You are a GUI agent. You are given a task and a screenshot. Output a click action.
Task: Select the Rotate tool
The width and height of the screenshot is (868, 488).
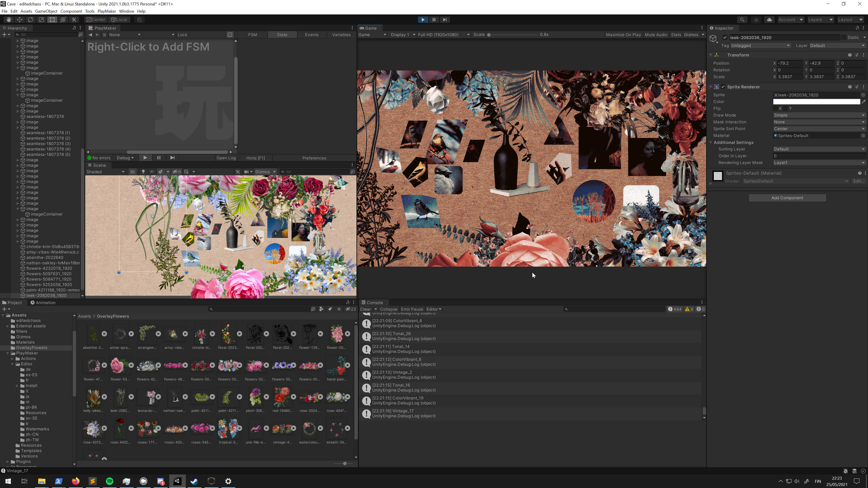coord(30,20)
